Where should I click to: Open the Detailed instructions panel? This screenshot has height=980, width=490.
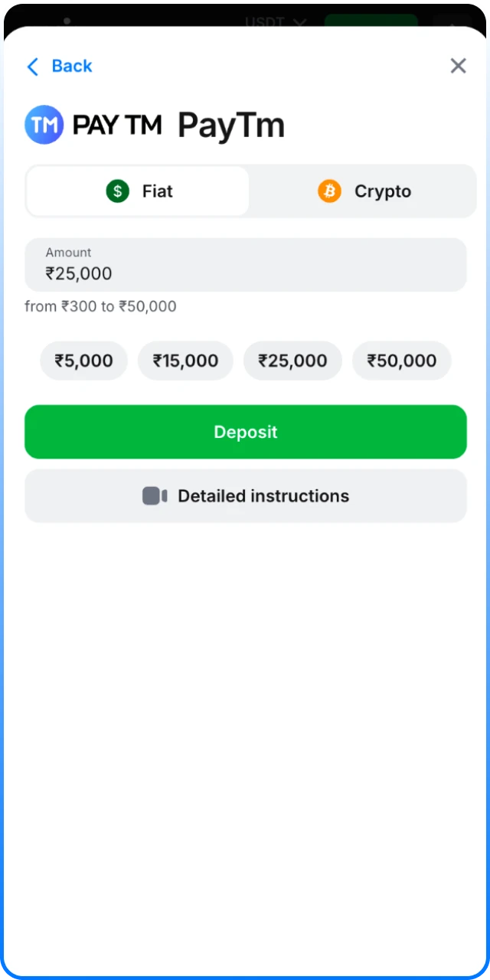[x=246, y=495]
